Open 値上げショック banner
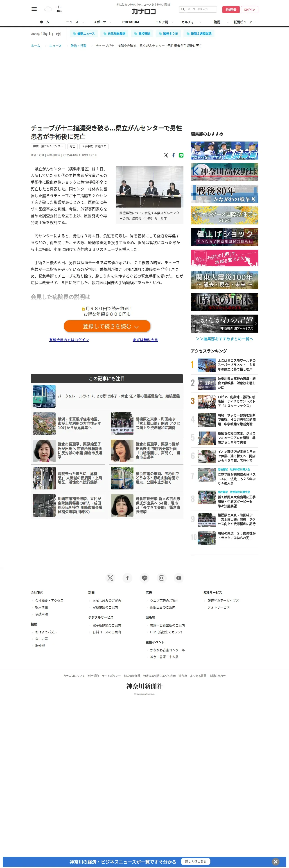This screenshot has height=868, width=289. 224,237
